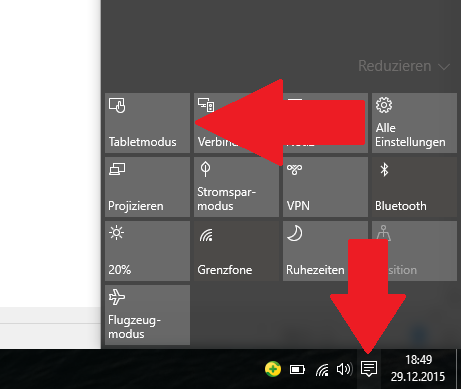
Task: Toggle Tabletmodus quick action tile
Action: 147,123
